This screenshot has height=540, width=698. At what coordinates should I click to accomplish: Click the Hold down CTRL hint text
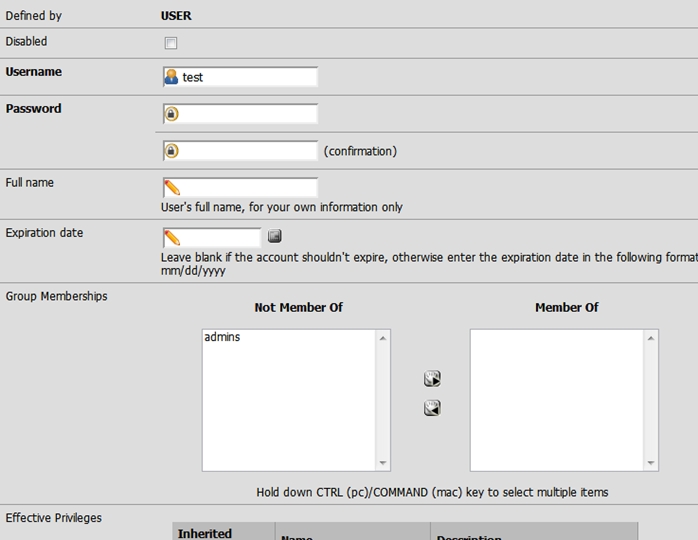click(x=432, y=492)
